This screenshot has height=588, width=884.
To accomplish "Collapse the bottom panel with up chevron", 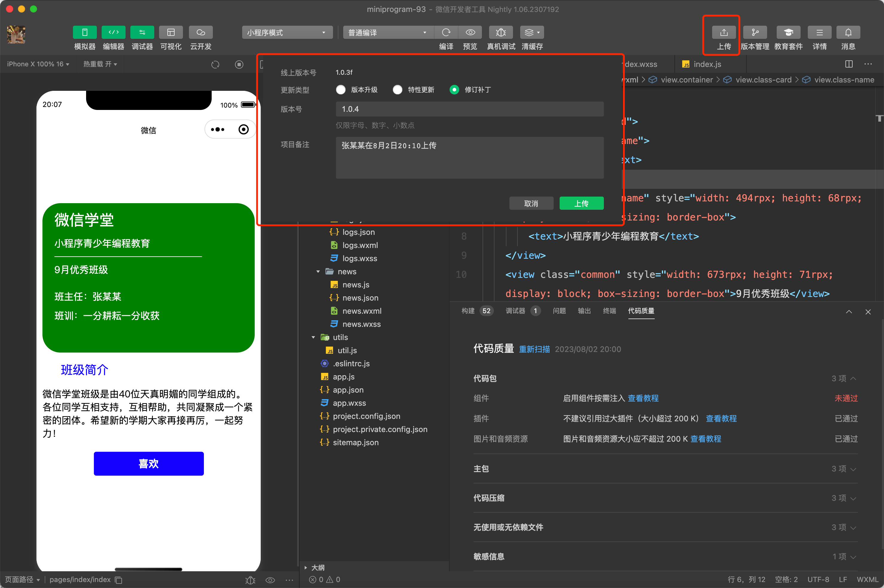I will (x=849, y=312).
